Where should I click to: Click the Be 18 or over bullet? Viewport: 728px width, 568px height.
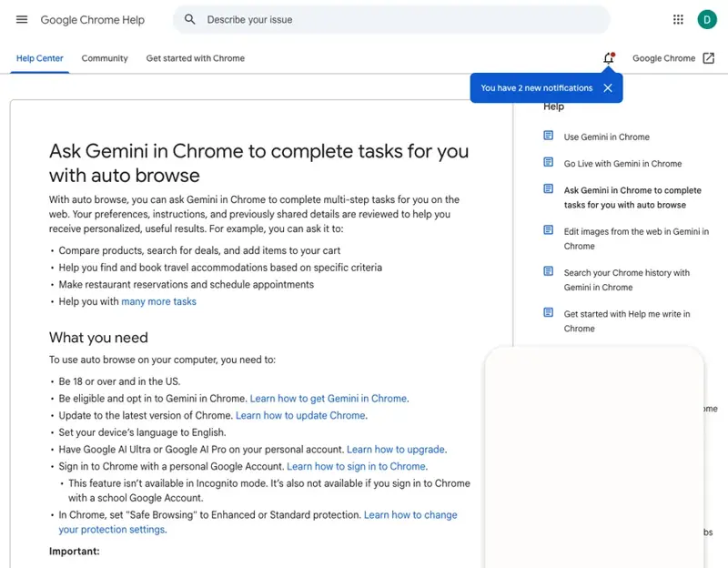119,381
